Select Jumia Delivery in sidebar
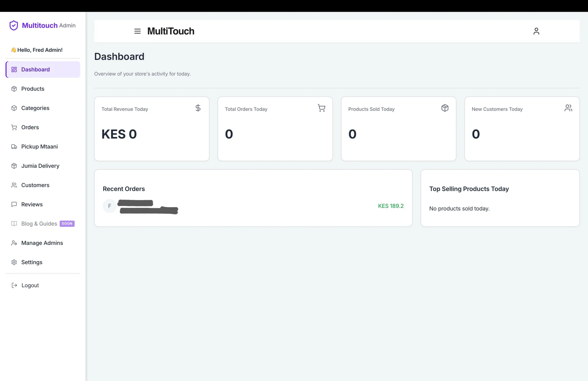Screen dimensions: 588x381 [x=43, y=166]
